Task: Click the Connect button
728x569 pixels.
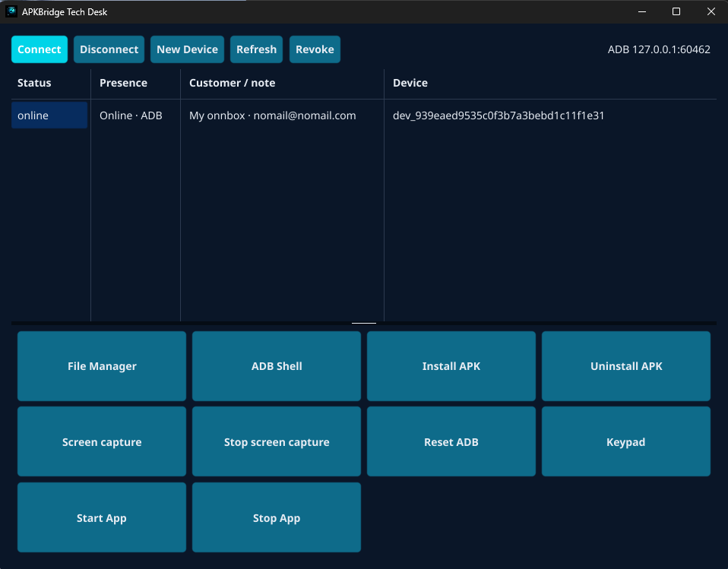Action: point(40,49)
